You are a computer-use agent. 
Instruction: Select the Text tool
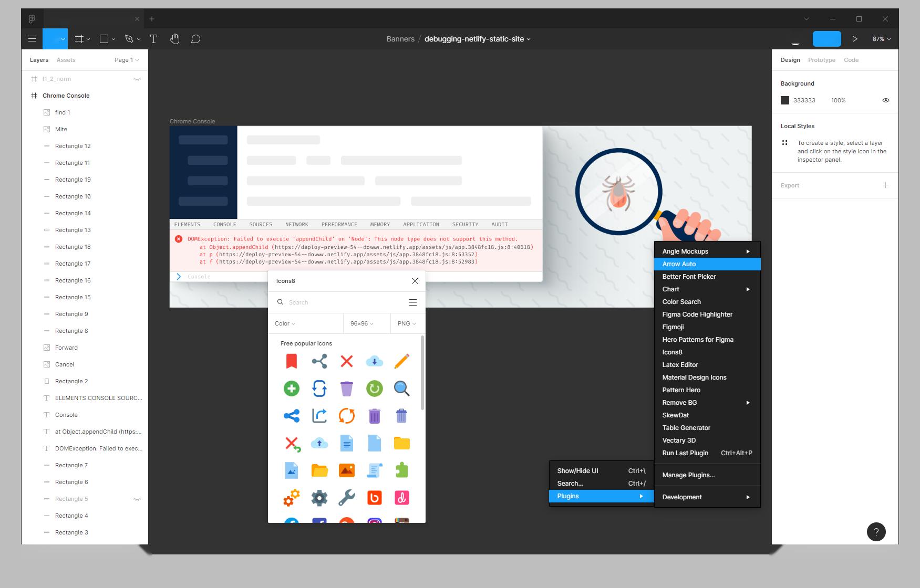point(154,39)
